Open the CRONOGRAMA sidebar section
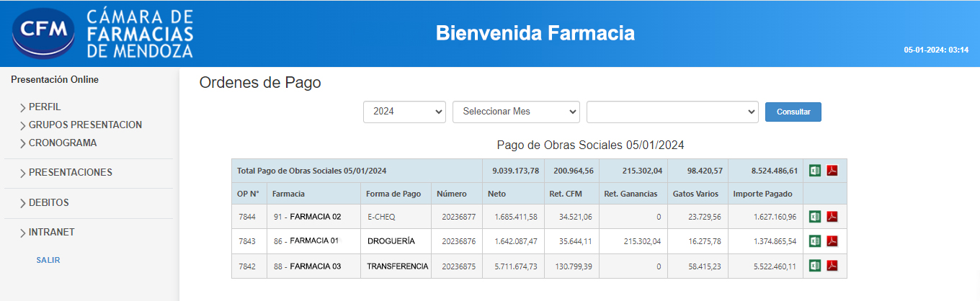 62,143
